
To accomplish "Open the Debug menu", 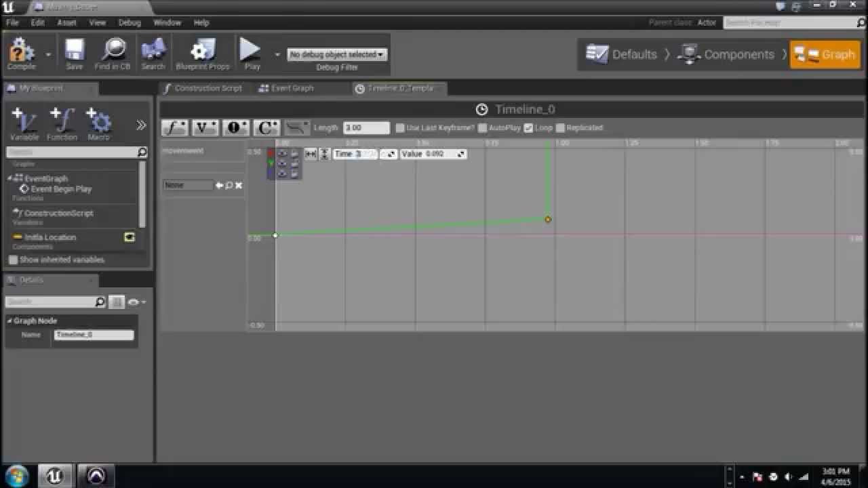I will pyautogui.click(x=130, y=22).
